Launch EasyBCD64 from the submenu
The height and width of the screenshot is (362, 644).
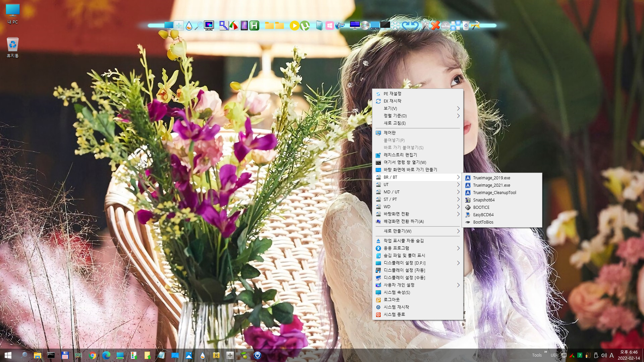pos(502,215)
